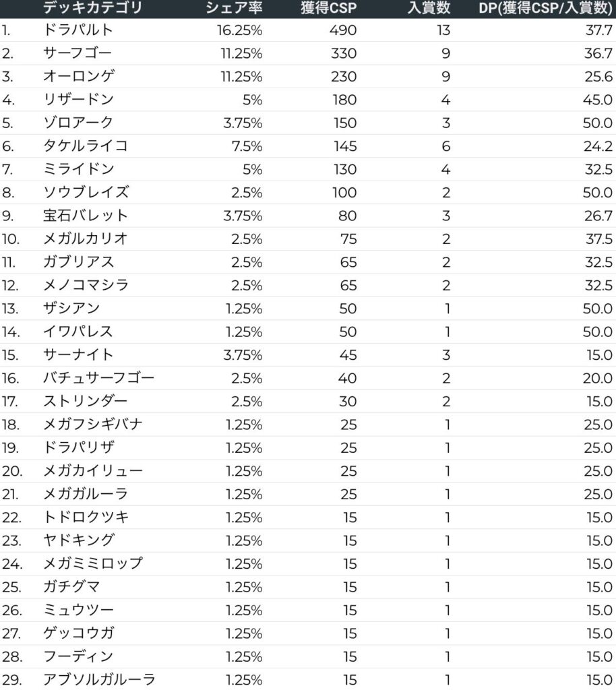Select the 獲得CSP column header
The image size is (616, 690).
point(328,9)
